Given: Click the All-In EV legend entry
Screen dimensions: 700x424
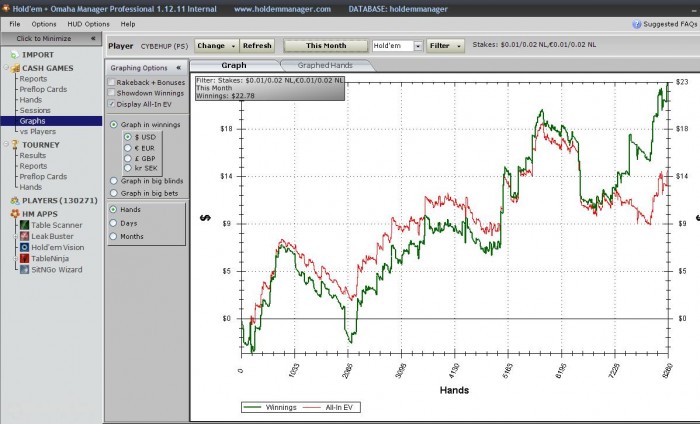Looking at the screenshot, I should point(329,407).
